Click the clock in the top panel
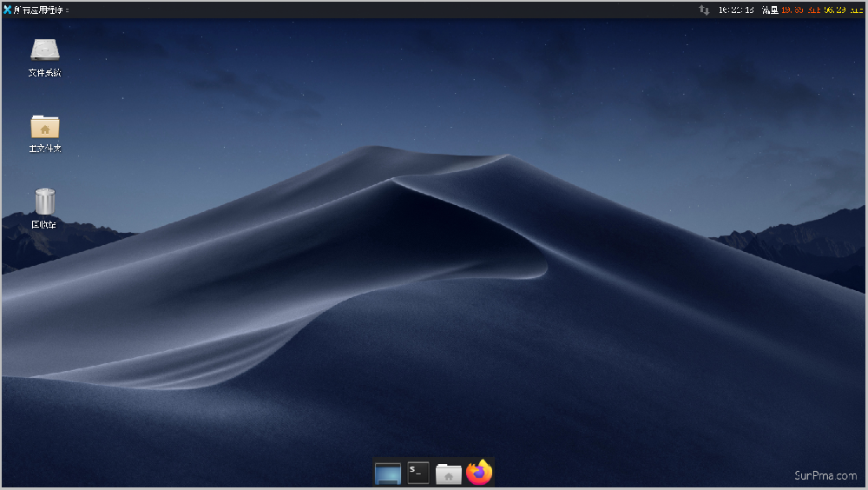 tap(736, 10)
